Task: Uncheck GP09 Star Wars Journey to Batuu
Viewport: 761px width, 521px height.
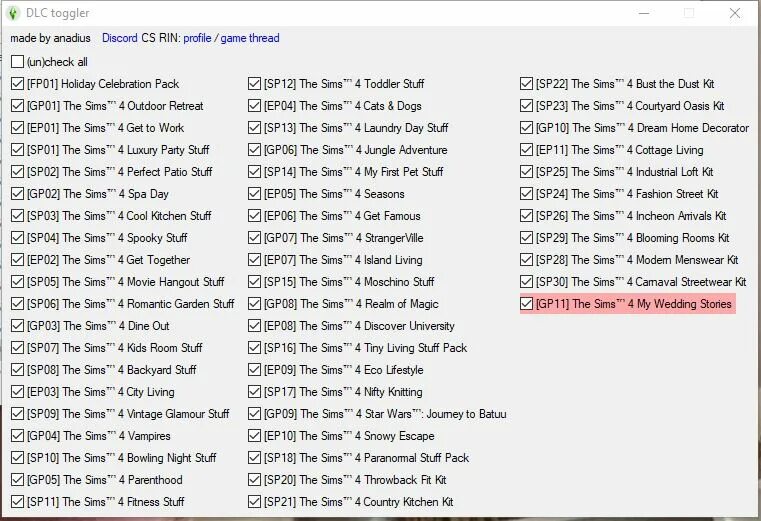Action: point(254,414)
